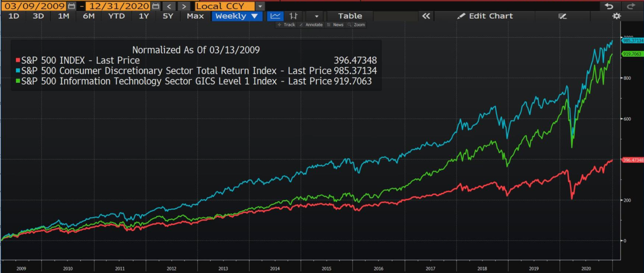This screenshot has height=273, width=644.
Task: Click the 800 y-axis value
Action: coord(627,78)
